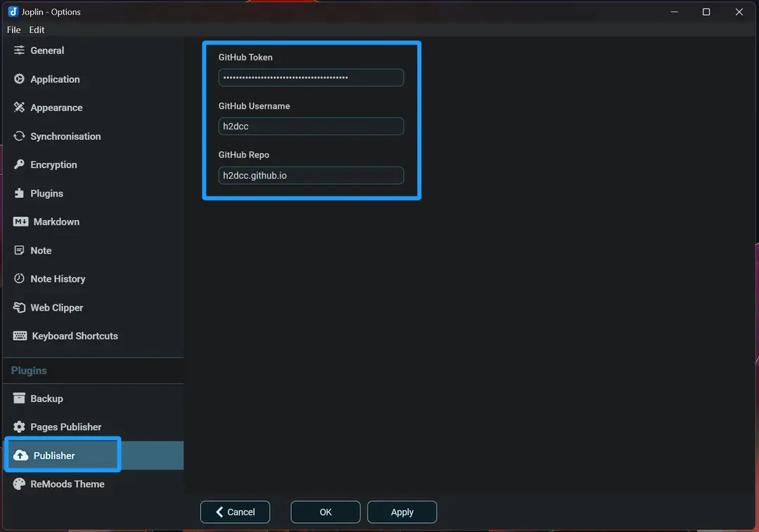Switch to the Web Clipper settings section
Screen dimensions: 759x532
tap(56, 308)
